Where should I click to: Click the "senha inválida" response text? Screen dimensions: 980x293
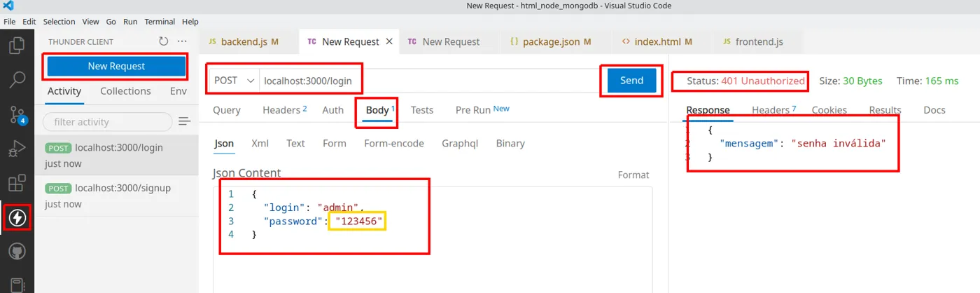[839, 143]
